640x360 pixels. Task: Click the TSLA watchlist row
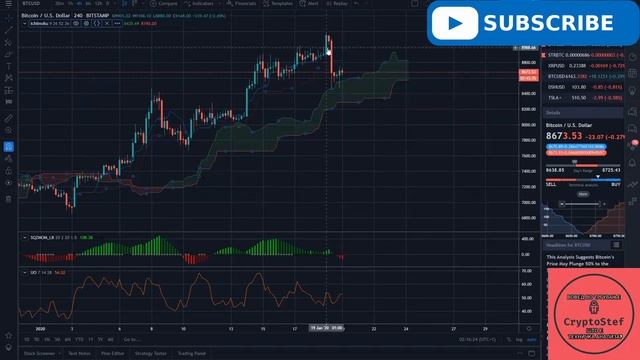click(x=584, y=98)
